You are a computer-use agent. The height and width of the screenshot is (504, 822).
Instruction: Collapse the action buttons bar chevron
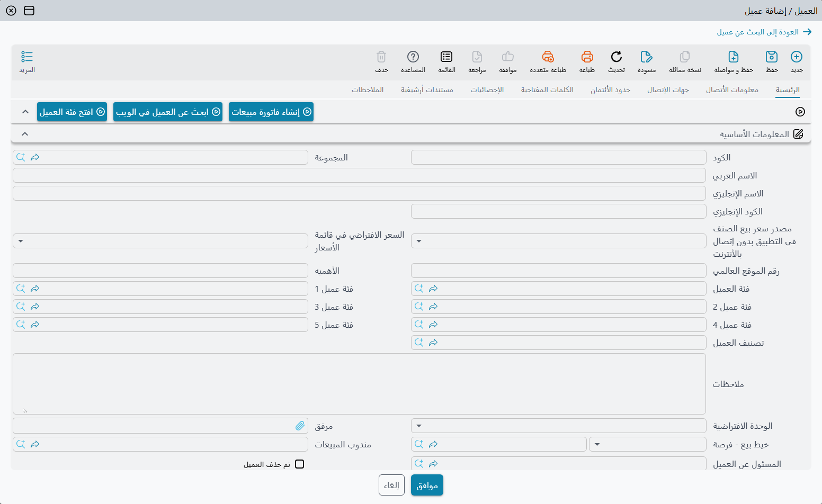(x=25, y=112)
